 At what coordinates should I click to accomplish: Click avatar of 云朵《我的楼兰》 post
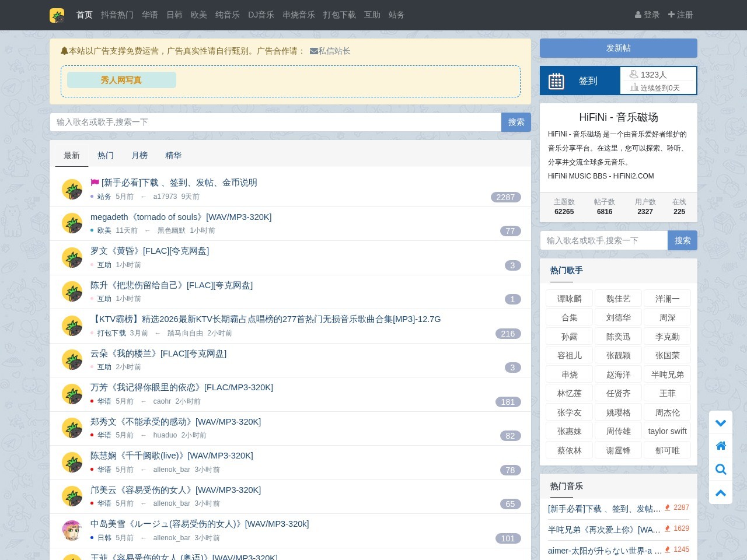point(72,360)
